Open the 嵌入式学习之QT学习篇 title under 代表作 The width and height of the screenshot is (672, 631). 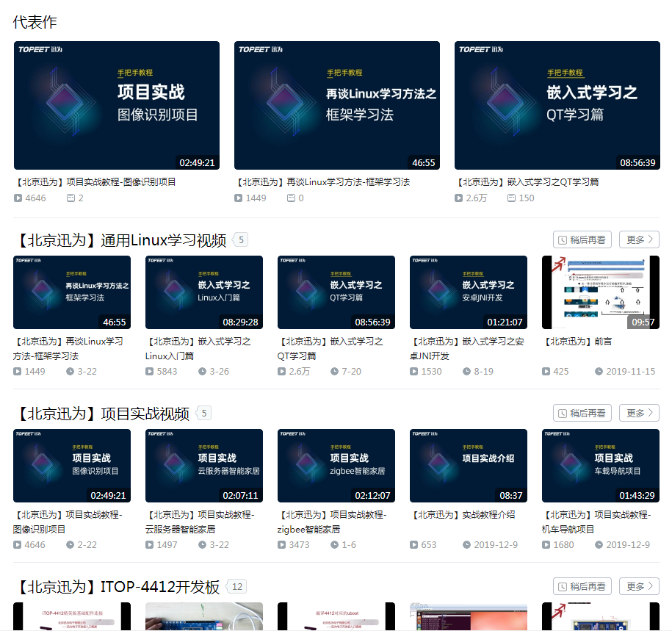(x=527, y=181)
